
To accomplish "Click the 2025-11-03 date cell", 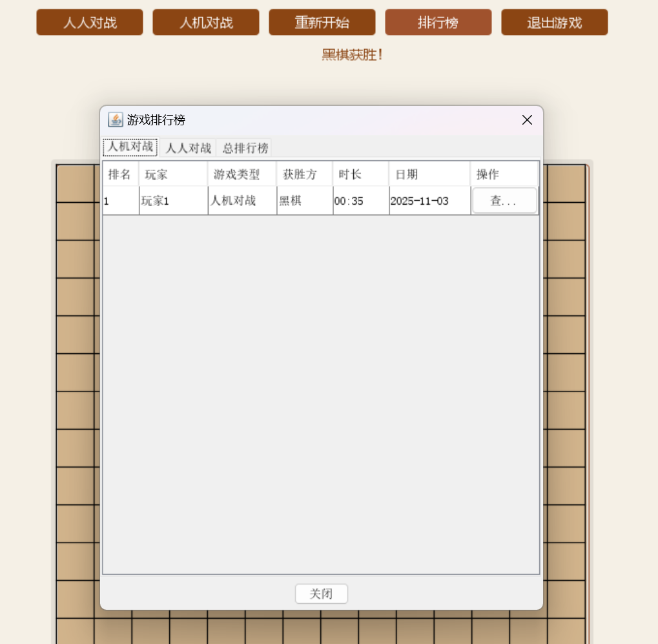I will (x=429, y=201).
